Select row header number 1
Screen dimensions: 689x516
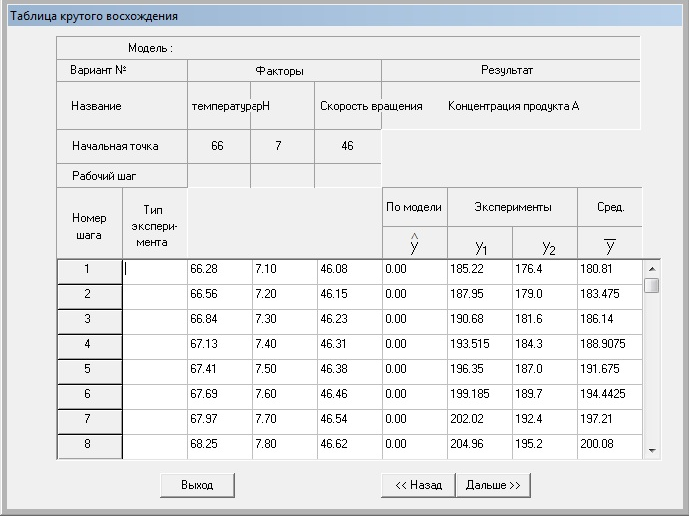click(x=90, y=272)
